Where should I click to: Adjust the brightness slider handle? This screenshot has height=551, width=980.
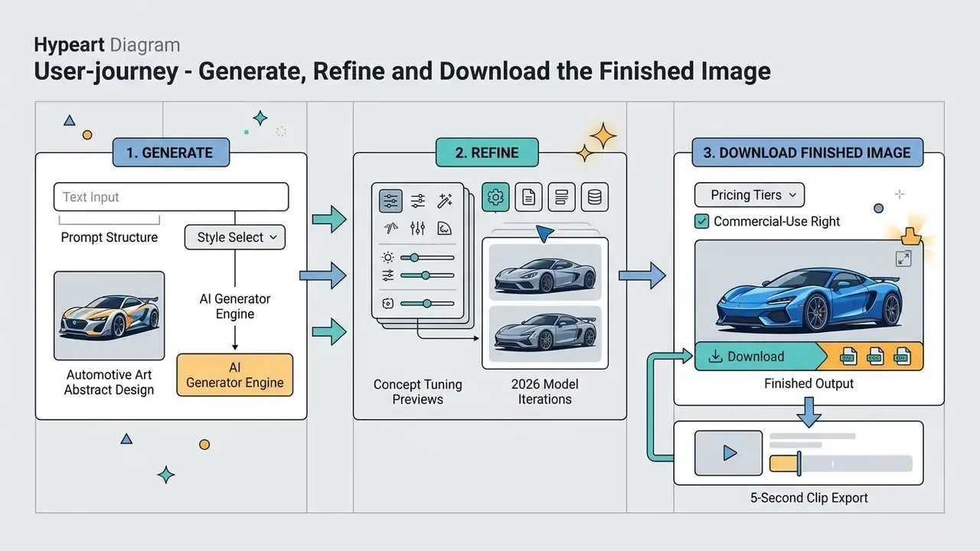[x=414, y=258]
